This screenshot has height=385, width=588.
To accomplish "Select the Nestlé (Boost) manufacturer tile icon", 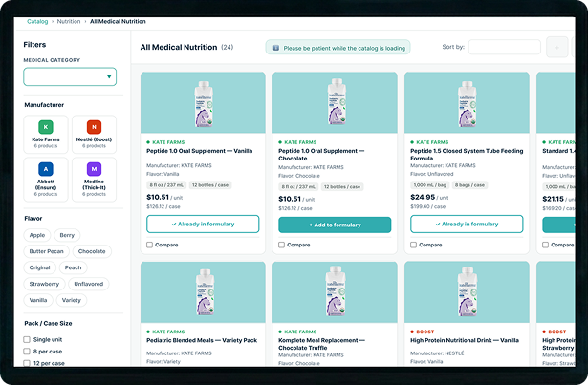I will (94, 127).
